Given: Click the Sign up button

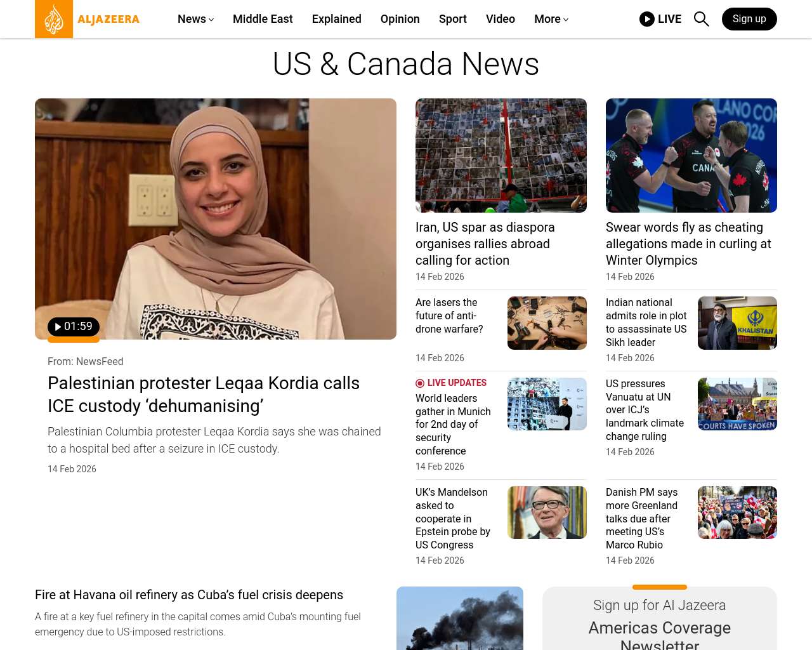Looking at the screenshot, I should point(749,19).
